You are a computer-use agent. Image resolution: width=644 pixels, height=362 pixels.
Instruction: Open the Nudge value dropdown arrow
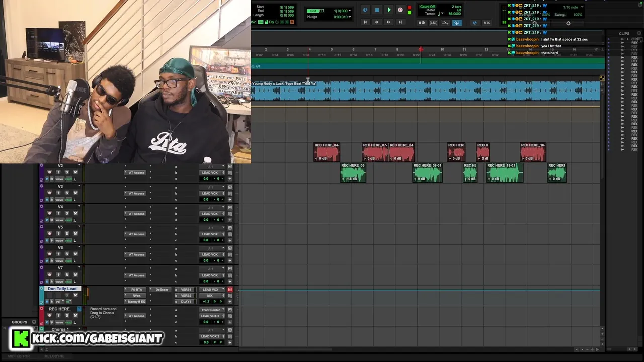tap(350, 17)
